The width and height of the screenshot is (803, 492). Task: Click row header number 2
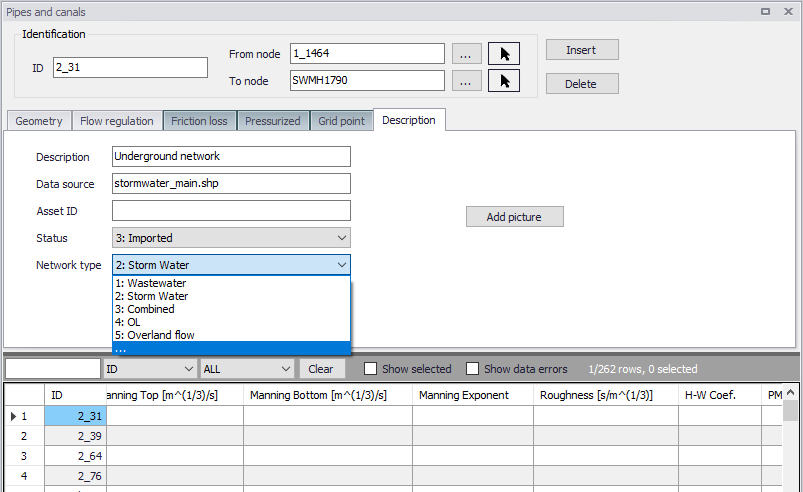click(24, 436)
